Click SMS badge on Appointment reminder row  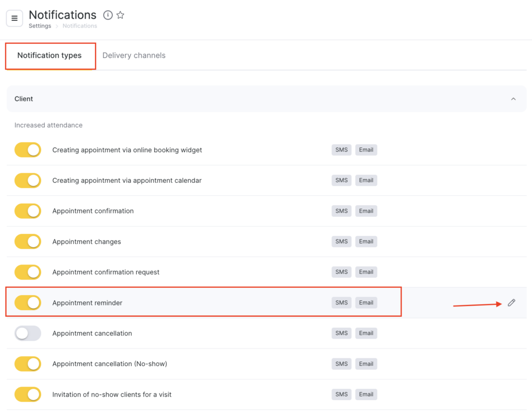point(341,303)
